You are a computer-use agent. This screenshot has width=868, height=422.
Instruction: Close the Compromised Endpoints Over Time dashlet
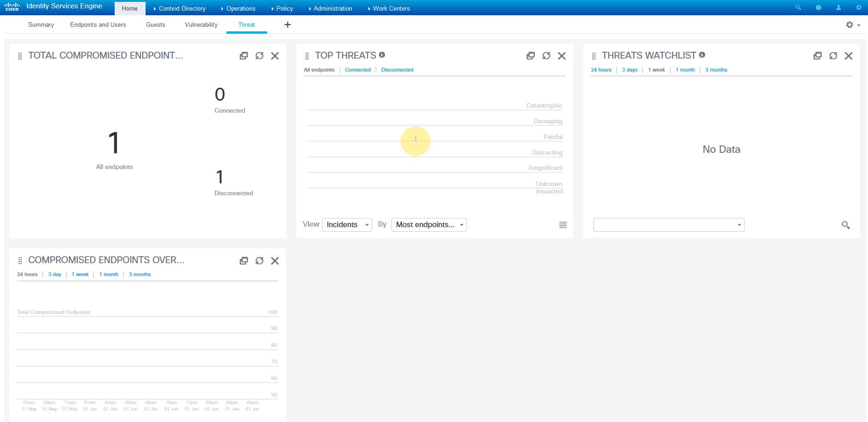275,261
